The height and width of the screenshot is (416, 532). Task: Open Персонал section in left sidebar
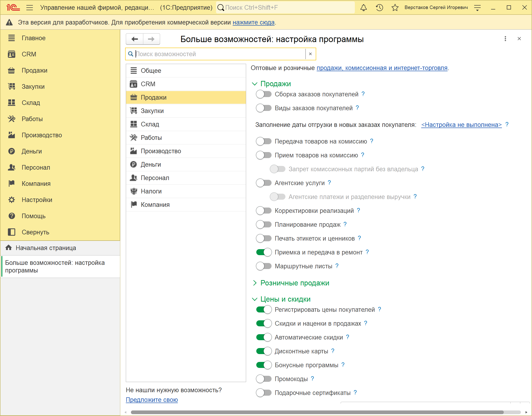(x=60, y=167)
